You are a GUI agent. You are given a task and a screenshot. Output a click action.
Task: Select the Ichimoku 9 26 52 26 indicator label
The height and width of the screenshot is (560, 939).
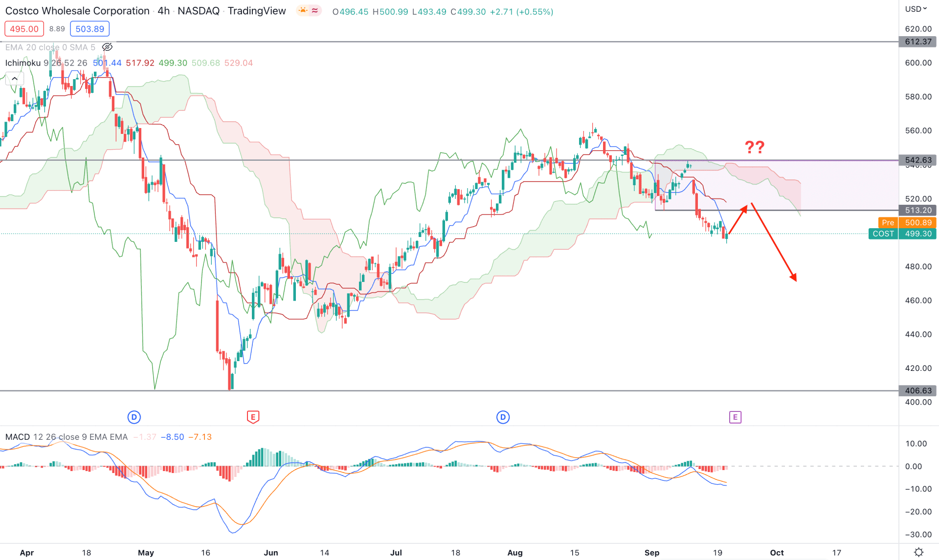pyautogui.click(x=46, y=63)
